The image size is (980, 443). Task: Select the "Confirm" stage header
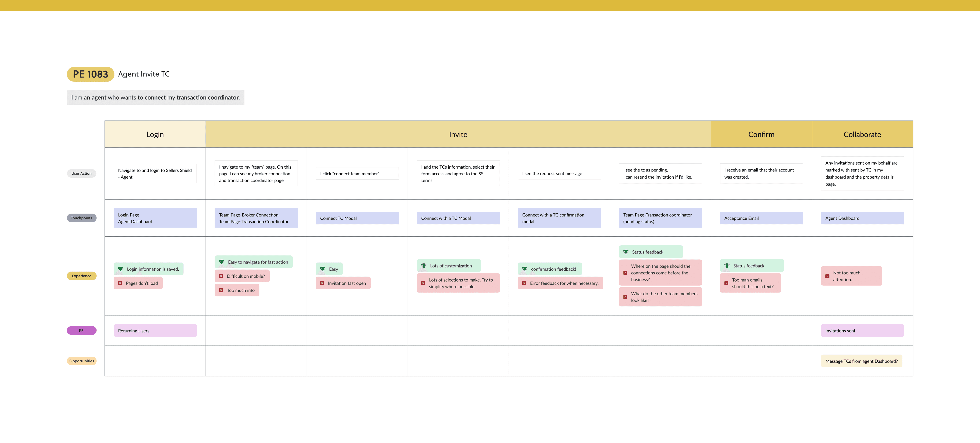click(x=761, y=134)
